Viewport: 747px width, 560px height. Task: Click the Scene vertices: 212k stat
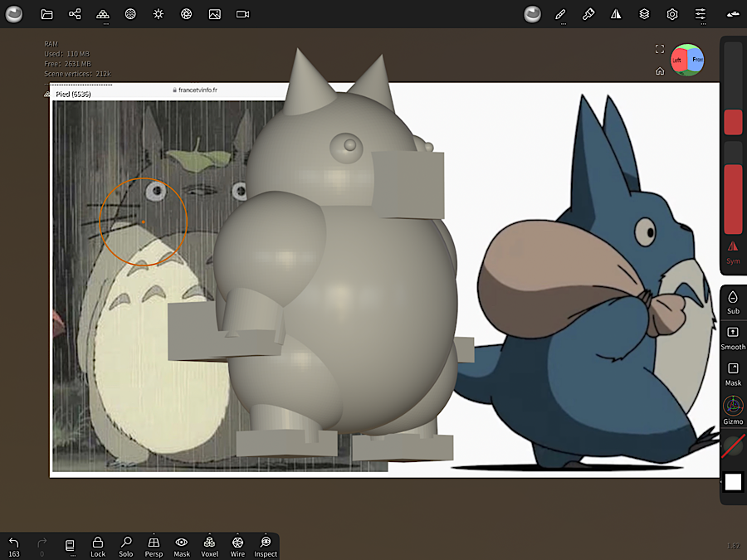point(78,74)
